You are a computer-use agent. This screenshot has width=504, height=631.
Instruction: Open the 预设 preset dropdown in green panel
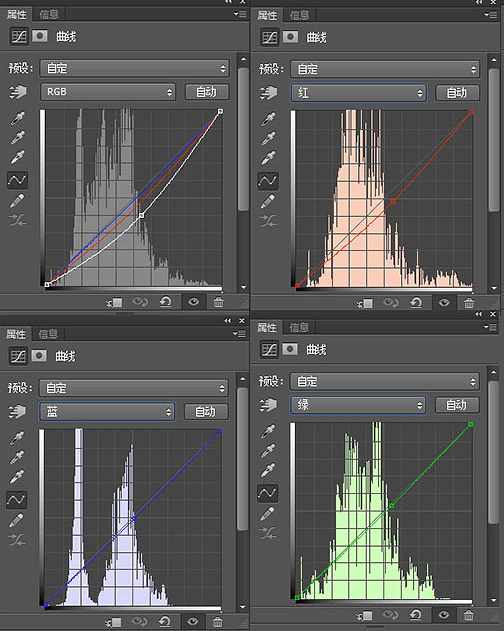pyautogui.click(x=385, y=381)
